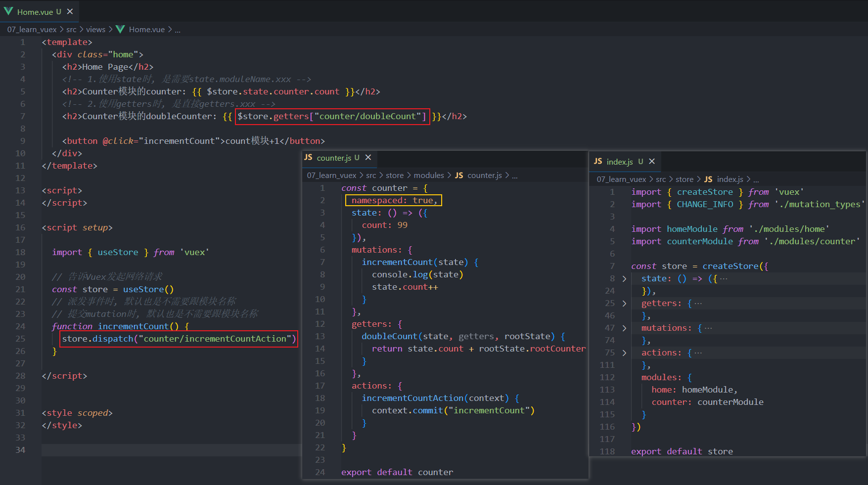Open index.js breadcrumb item

730,179
